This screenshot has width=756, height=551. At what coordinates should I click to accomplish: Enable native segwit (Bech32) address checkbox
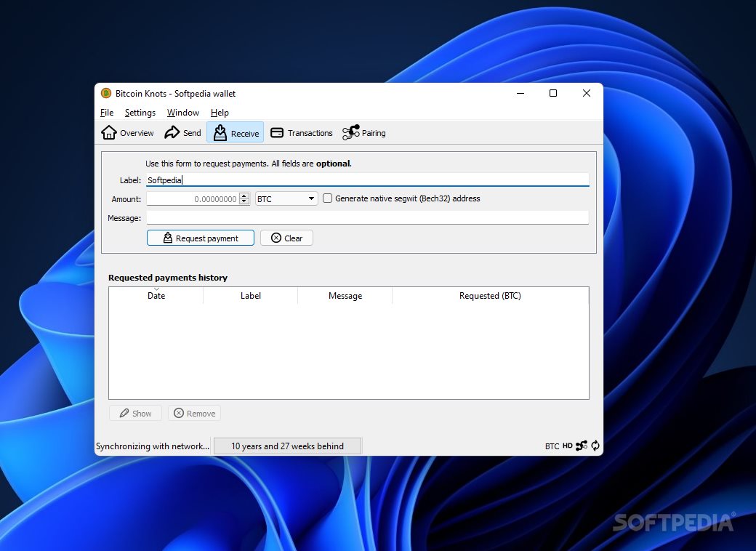tap(327, 198)
